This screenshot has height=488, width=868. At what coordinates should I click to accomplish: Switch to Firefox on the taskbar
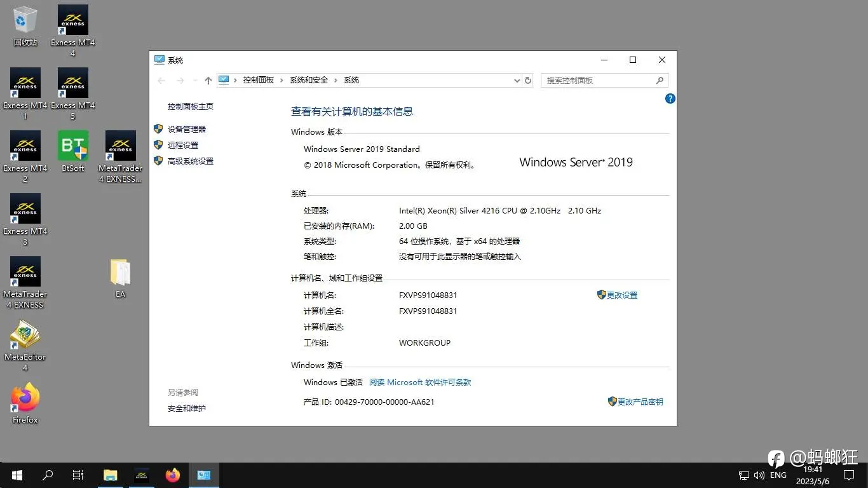172,475
